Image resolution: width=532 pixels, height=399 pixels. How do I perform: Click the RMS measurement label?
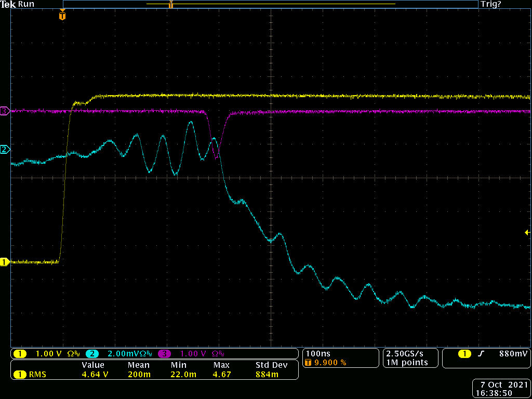point(37,374)
